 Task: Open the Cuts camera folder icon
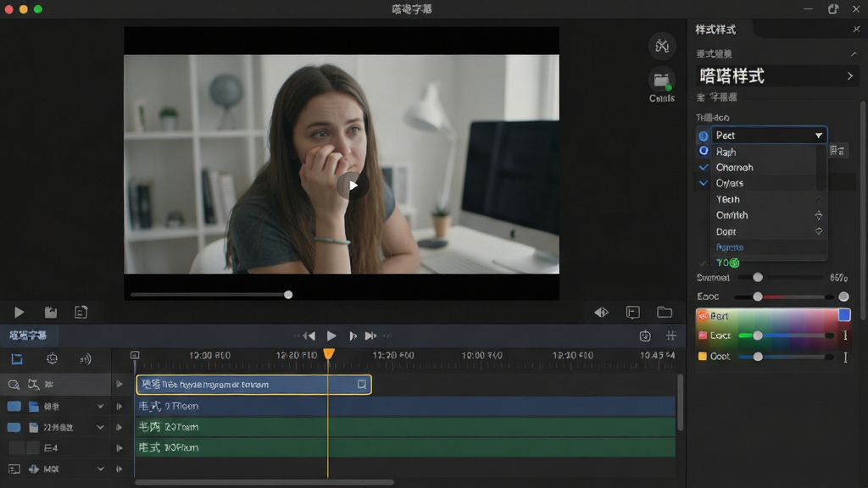pyautogui.click(x=661, y=81)
